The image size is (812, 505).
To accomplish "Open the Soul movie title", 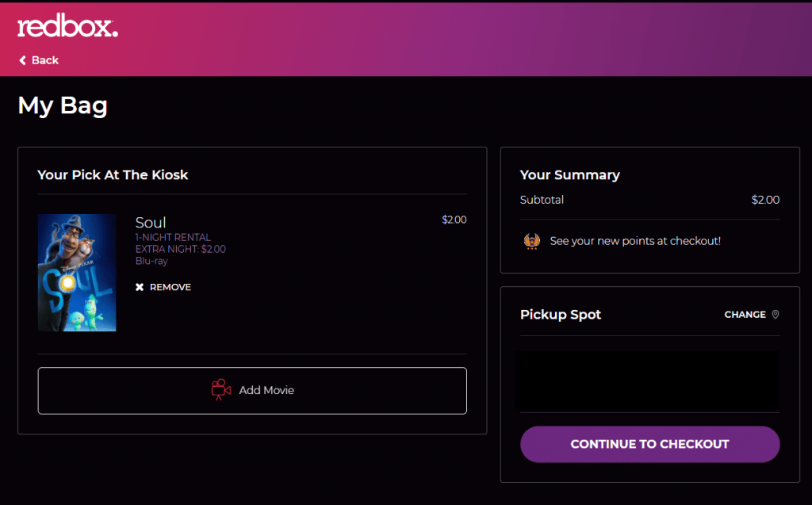I will 151,222.
